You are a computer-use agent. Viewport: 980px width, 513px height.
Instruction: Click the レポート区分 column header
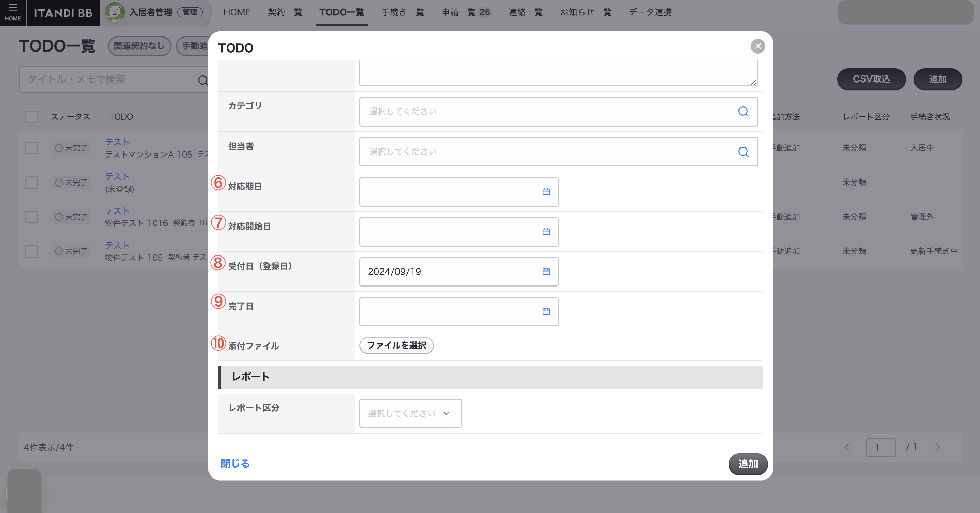tap(866, 117)
